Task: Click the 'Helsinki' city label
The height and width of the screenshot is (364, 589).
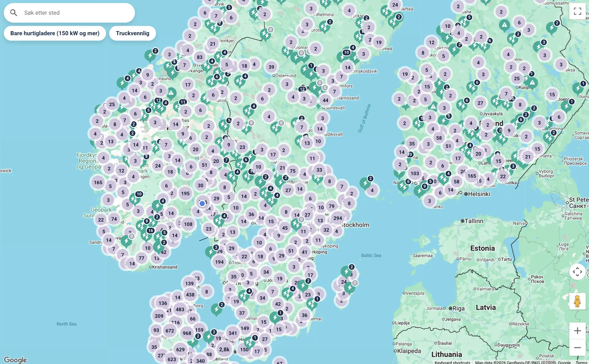Action: (x=479, y=194)
